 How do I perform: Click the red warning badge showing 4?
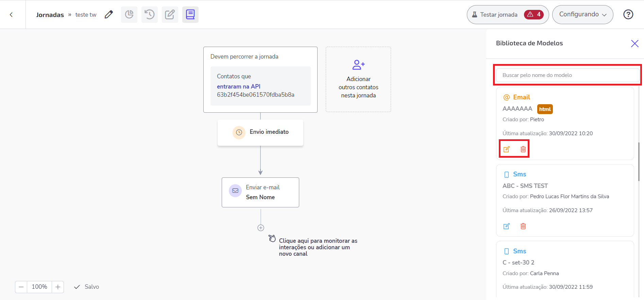[534, 15]
